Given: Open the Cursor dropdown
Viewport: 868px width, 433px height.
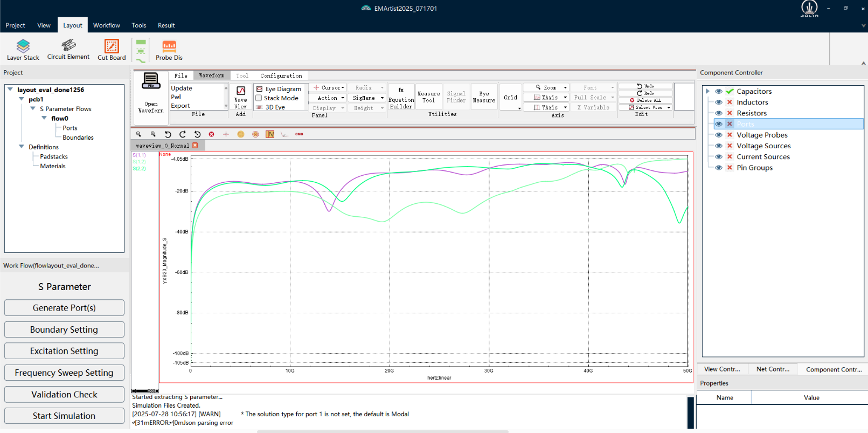Looking at the screenshot, I should pyautogui.click(x=328, y=87).
